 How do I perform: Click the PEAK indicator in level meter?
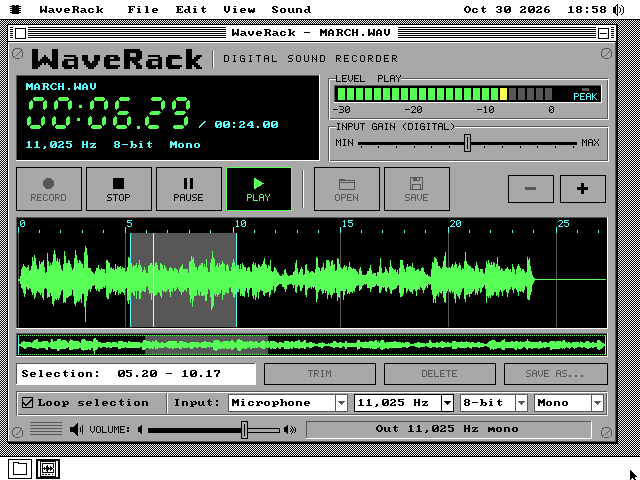585,95
